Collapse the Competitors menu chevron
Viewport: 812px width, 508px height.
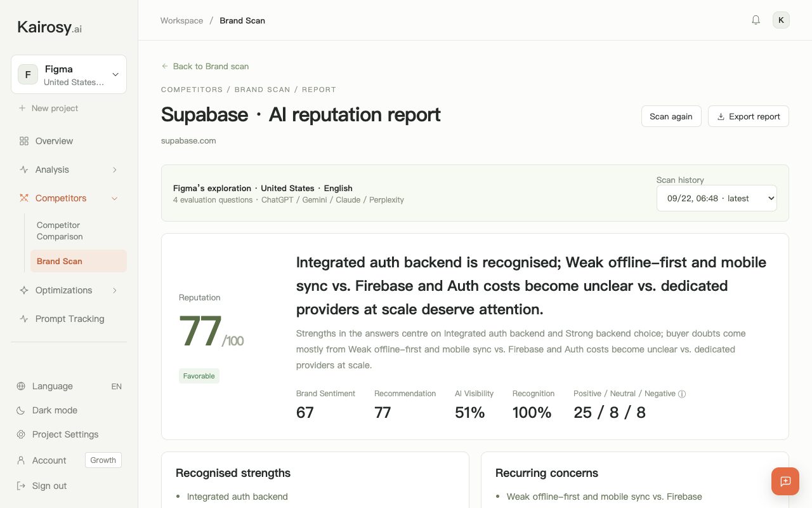click(115, 198)
